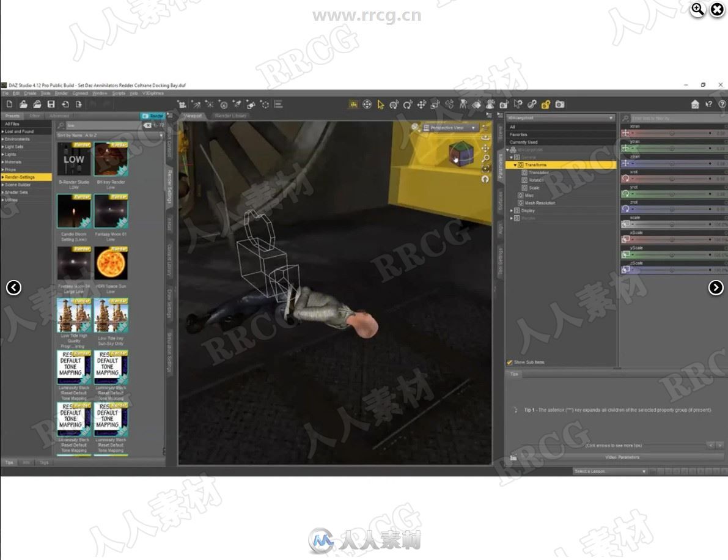Select the Render-Settings category
This screenshot has height=560, width=728.
[x=26, y=177]
